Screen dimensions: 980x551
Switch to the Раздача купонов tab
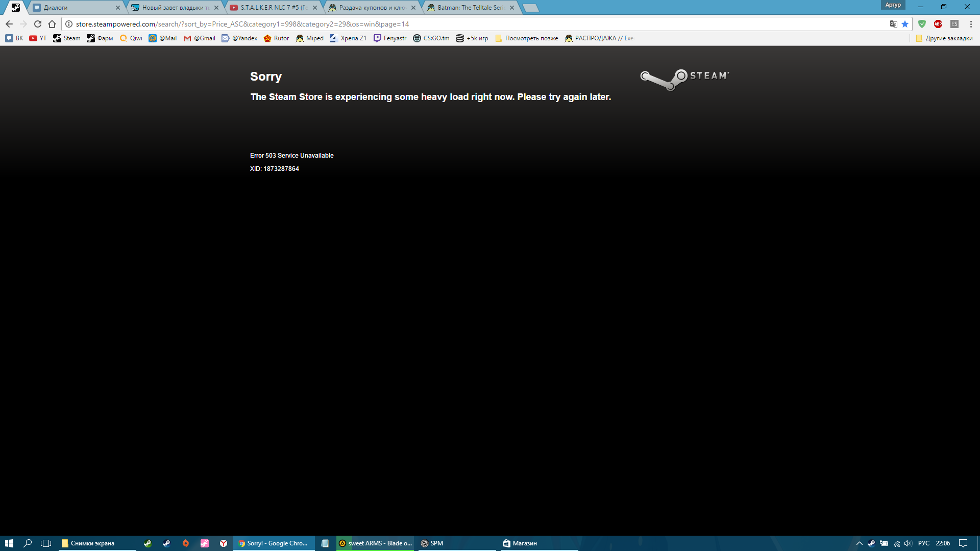[371, 8]
